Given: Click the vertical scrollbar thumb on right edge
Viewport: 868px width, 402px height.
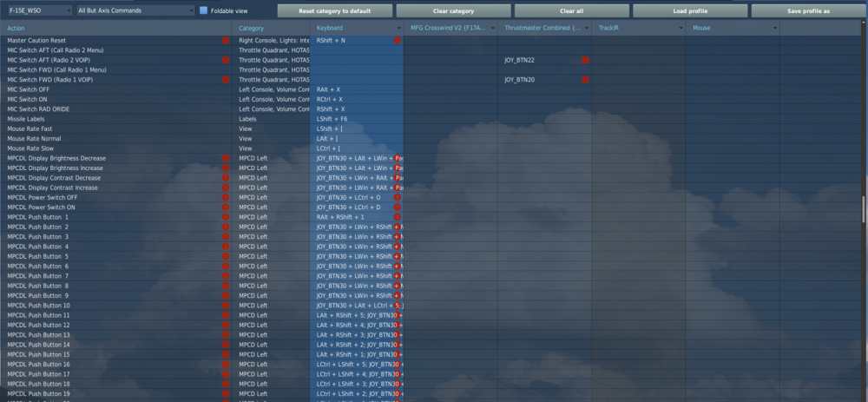Looking at the screenshot, I should click(865, 209).
